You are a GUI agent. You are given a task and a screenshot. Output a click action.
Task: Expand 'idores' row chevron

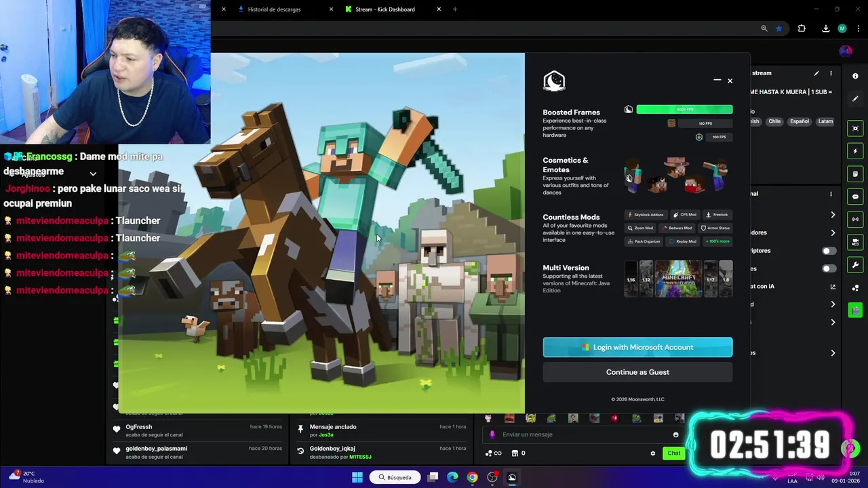(x=833, y=233)
